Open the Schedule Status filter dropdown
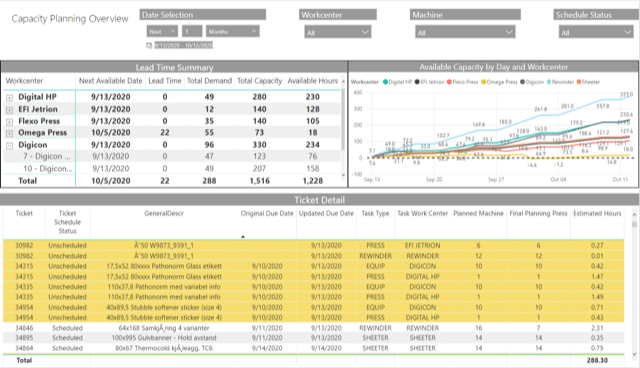The height and width of the screenshot is (368, 640). tap(596, 32)
